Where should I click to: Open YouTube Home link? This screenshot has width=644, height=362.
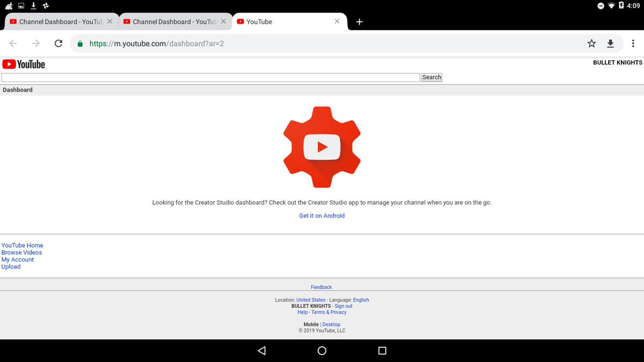coord(22,245)
